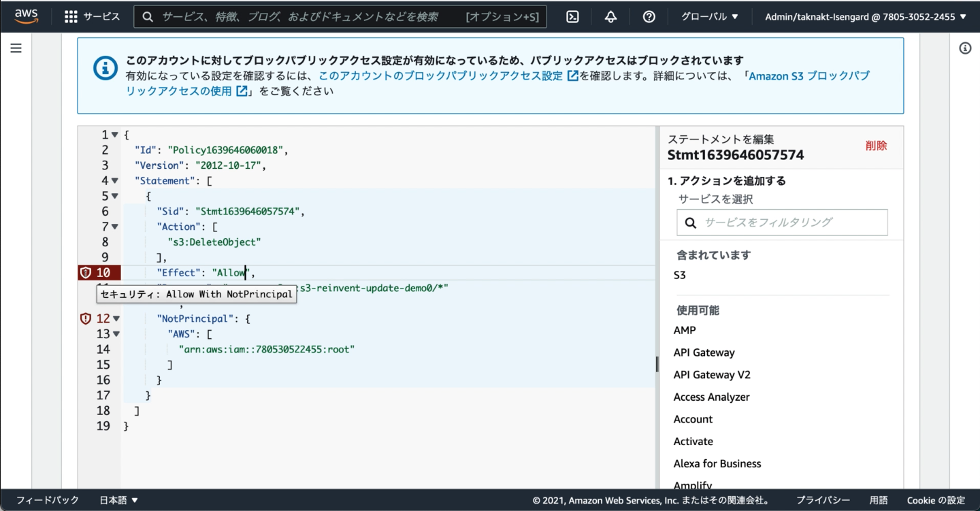Choose Access Analyzer in service list
This screenshot has height=511, width=980.
coord(711,397)
